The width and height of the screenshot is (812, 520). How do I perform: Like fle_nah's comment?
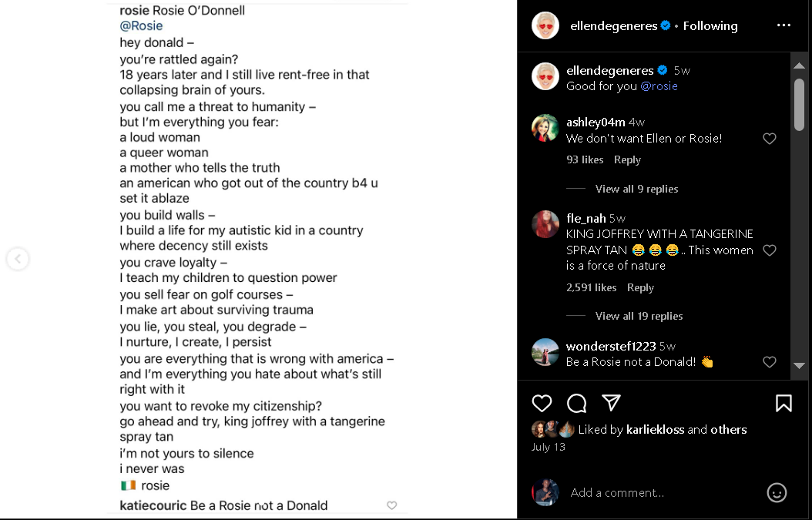pos(769,250)
